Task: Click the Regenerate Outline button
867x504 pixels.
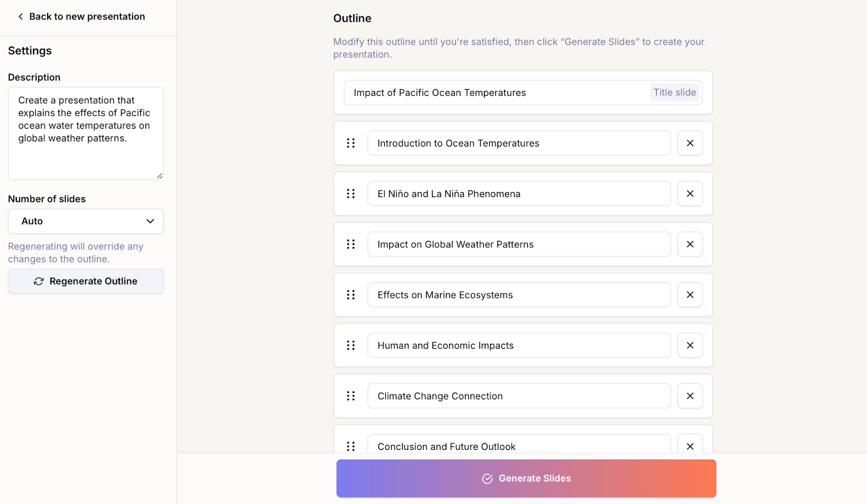Action: (x=86, y=282)
